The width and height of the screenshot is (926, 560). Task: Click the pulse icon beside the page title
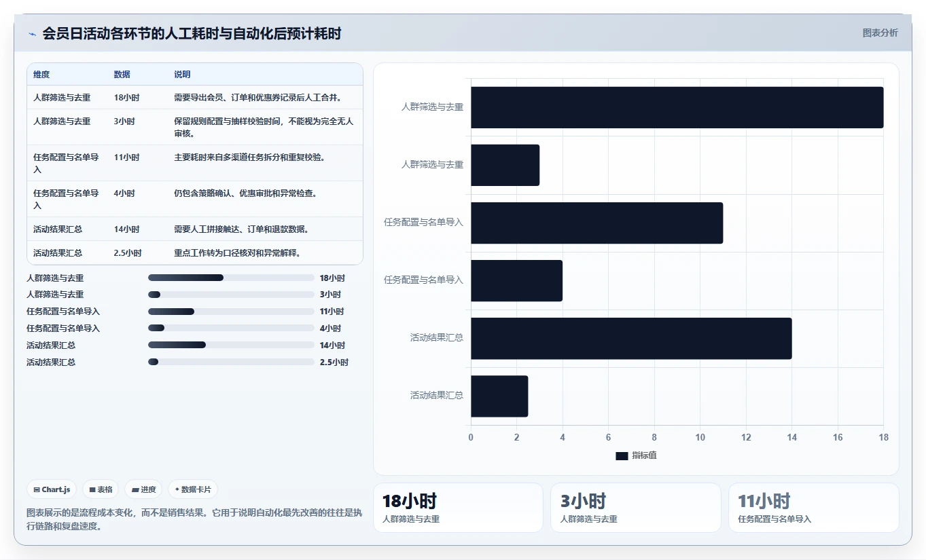[33, 34]
